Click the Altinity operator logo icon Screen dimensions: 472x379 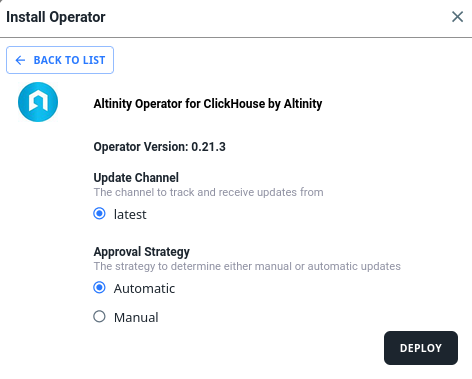38,102
